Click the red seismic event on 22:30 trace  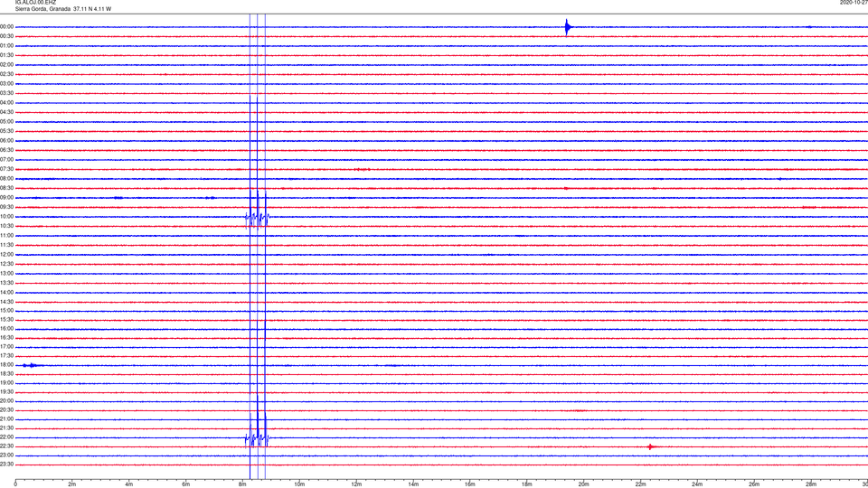(x=650, y=446)
